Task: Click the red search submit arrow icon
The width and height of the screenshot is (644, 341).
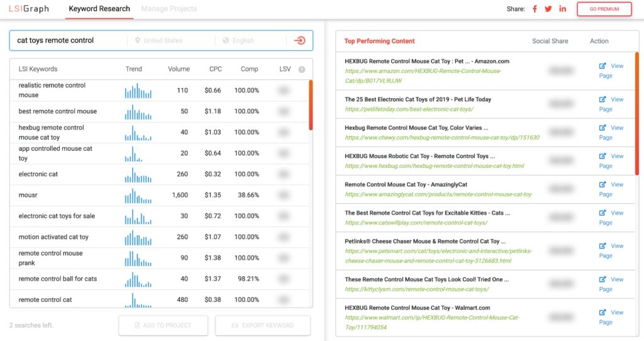Action: [300, 40]
